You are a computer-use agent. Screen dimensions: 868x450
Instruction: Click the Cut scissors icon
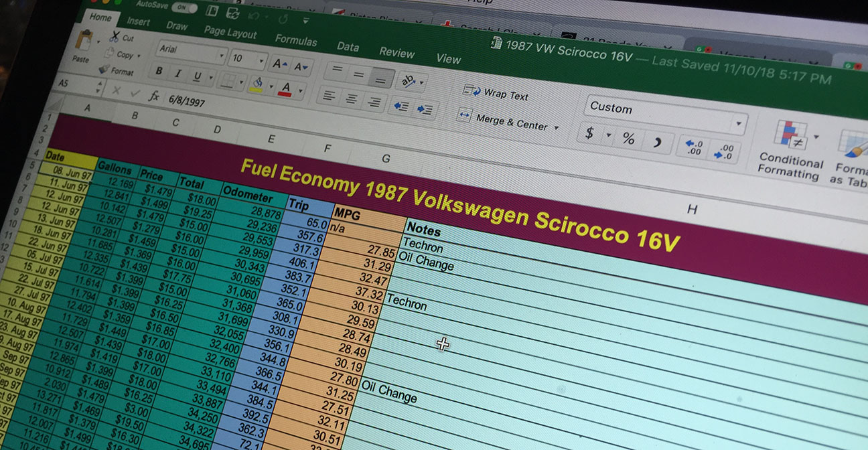point(115,36)
